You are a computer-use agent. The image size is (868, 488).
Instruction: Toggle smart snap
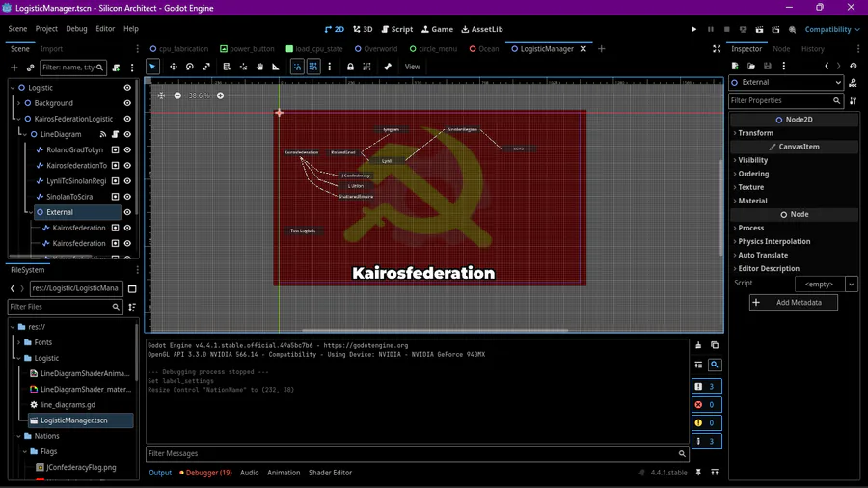(x=297, y=67)
